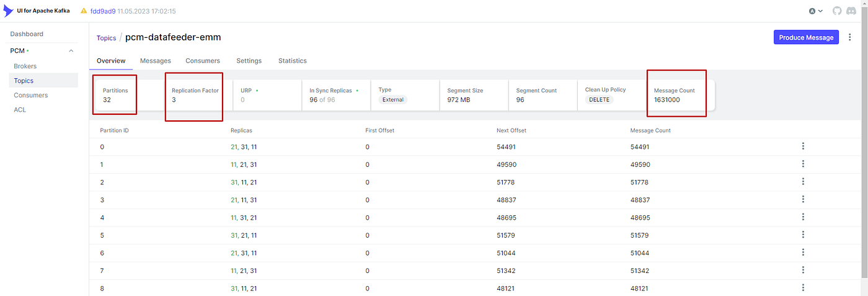Open the kebab menu for partition 8 row
Screen dimensions: 868x296
click(803, 288)
